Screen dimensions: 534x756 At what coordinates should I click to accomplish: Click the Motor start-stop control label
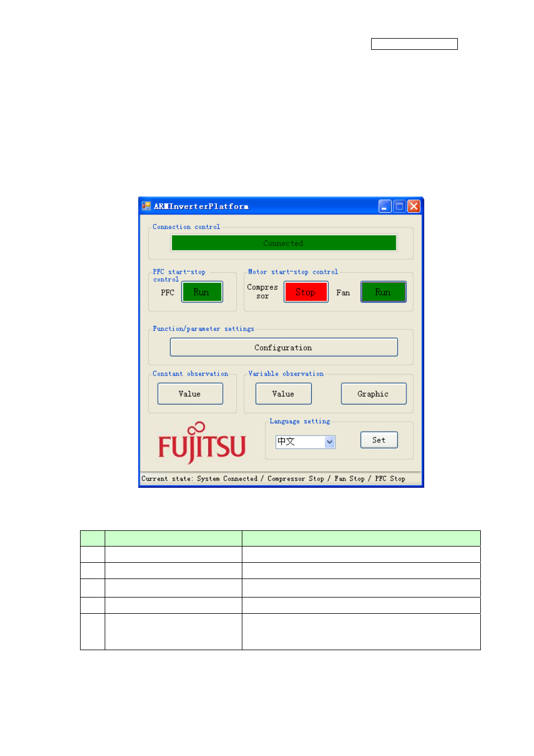[293, 272]
